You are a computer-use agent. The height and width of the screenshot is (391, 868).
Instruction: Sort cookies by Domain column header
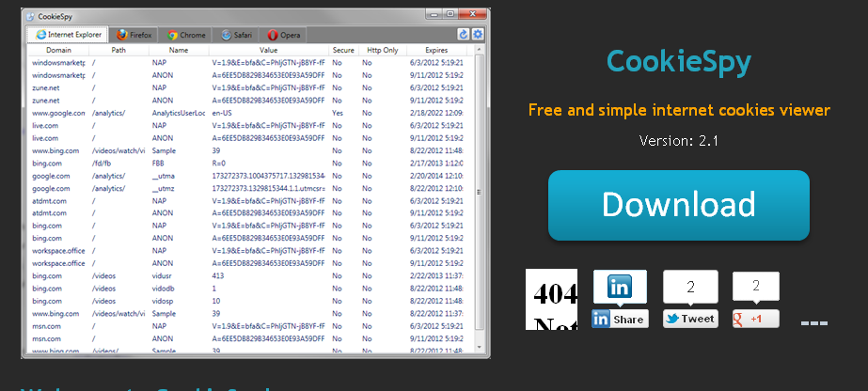click(x=58, y=50)
